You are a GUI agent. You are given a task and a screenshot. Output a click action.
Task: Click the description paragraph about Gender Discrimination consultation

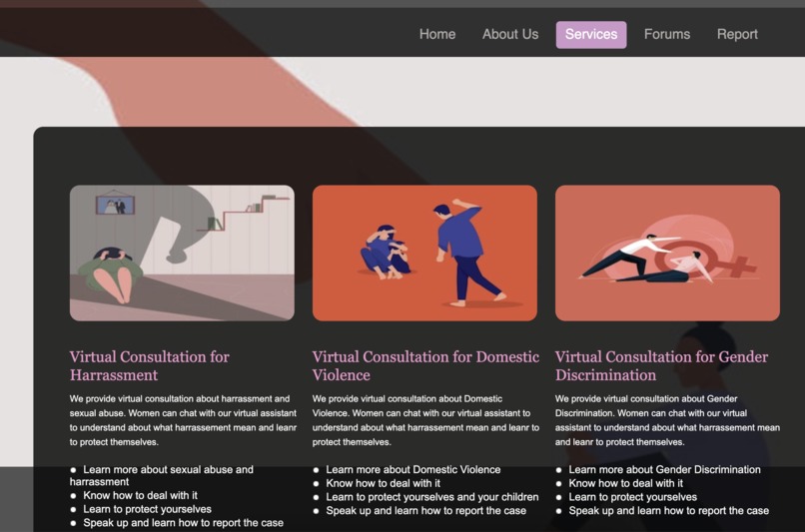(667, 420)
